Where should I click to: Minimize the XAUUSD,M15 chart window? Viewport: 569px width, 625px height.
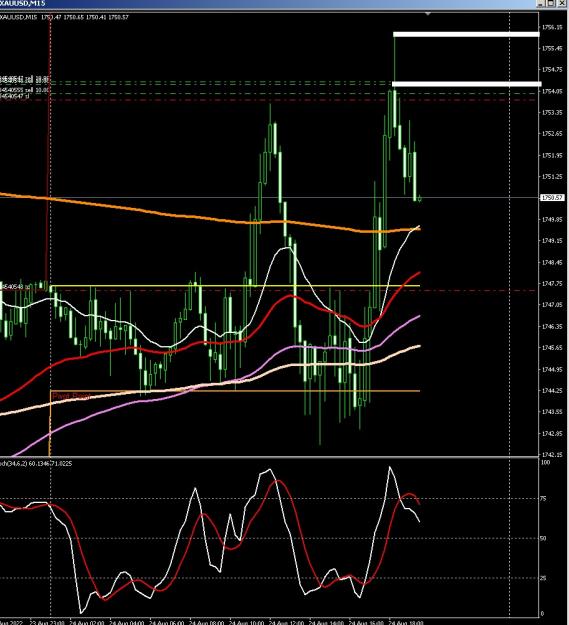point(541,4)
